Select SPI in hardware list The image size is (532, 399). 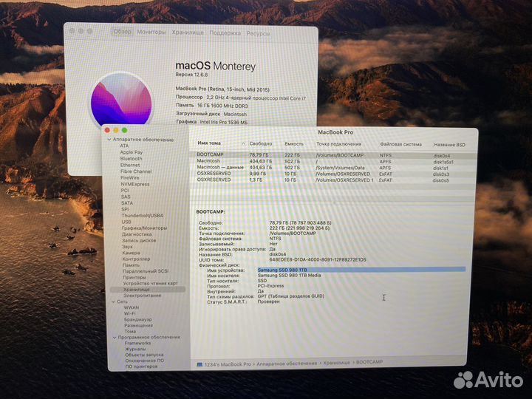click(x=125, y=209)
